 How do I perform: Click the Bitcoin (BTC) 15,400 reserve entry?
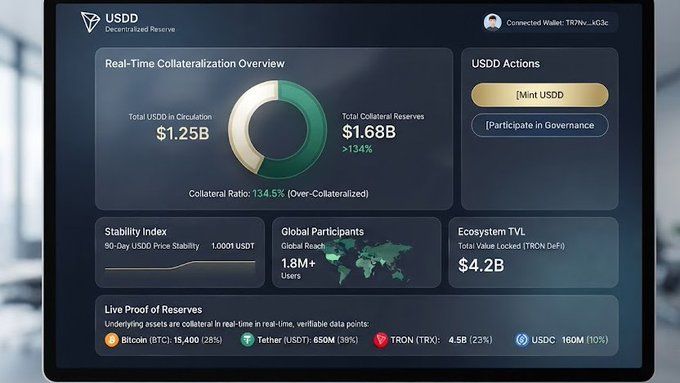(163, 340)
